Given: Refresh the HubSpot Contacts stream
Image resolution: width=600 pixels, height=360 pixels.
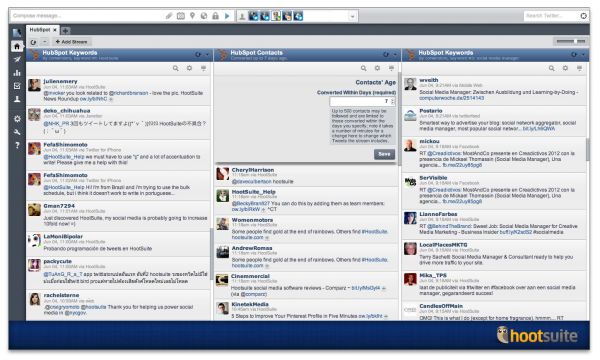Looking at the screenshot, I should [x=386, y=55].
